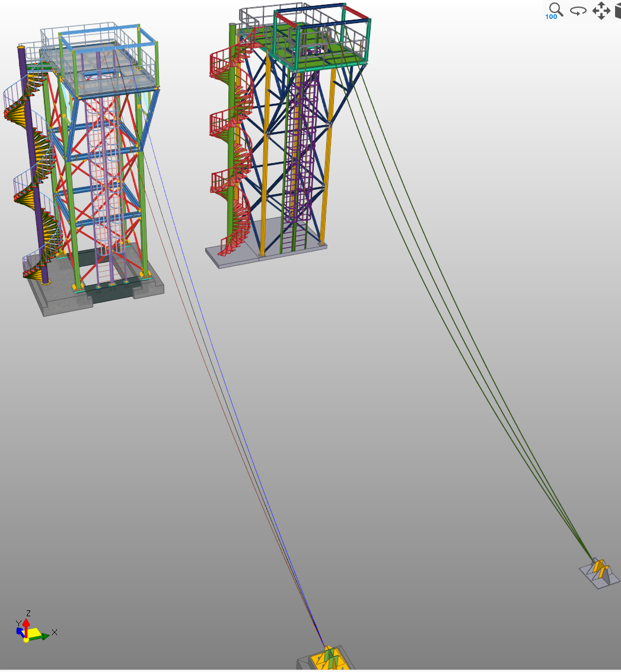
Task: Select the pan move-arrows tool
Action: (601, 11)
